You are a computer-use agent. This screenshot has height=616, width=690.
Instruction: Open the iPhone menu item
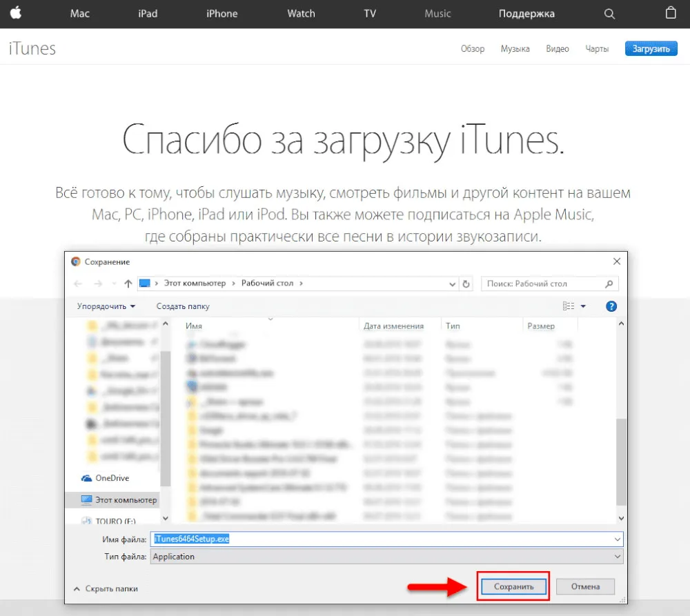tap(222, 14)
